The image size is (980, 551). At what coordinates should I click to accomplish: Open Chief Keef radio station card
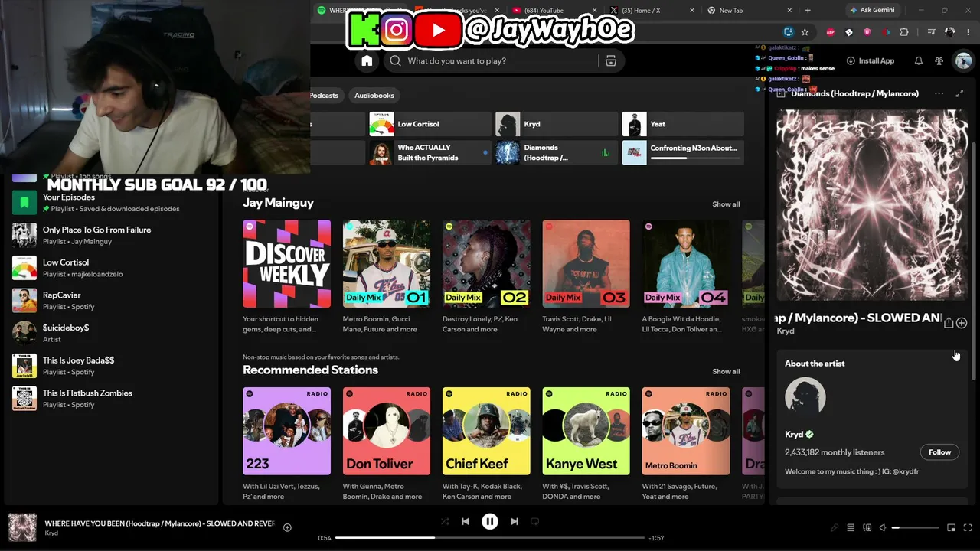pos(486,445)
